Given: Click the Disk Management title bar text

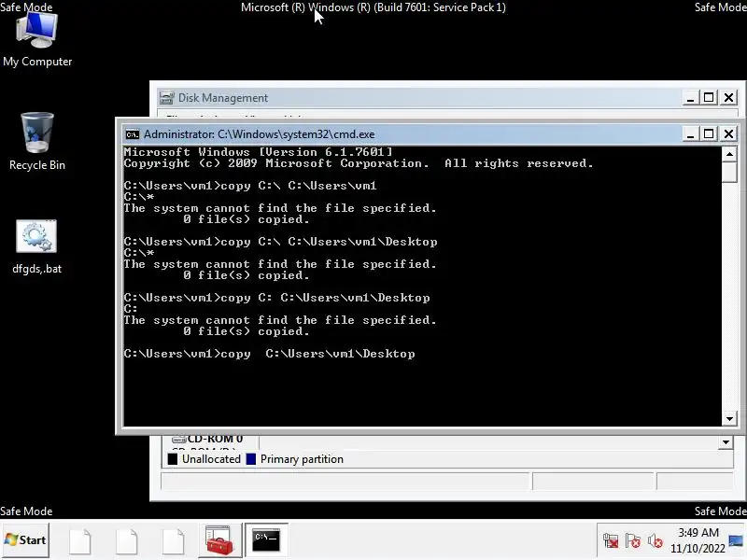Looking at the screenshot, I should (x=223, y=98).
